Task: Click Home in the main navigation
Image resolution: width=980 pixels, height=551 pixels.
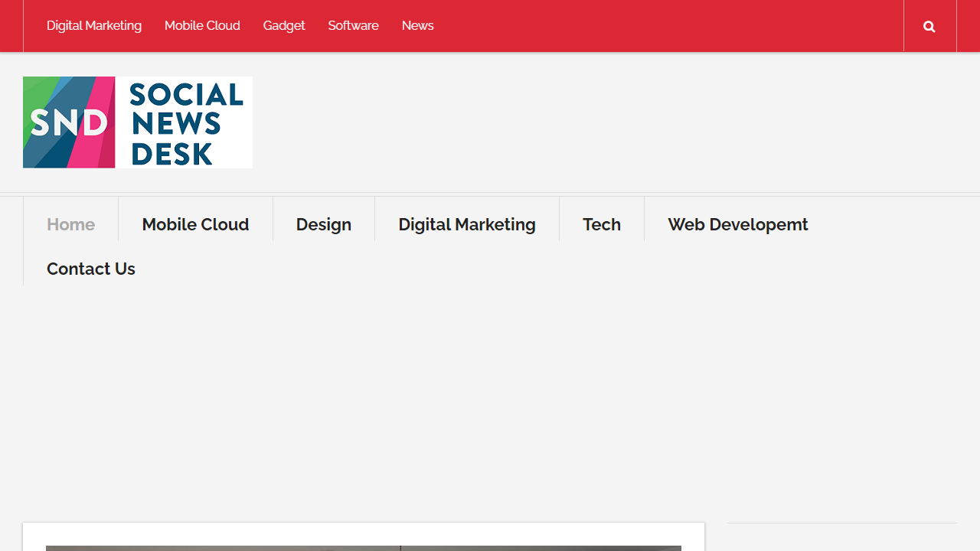Action: point(70,224)
